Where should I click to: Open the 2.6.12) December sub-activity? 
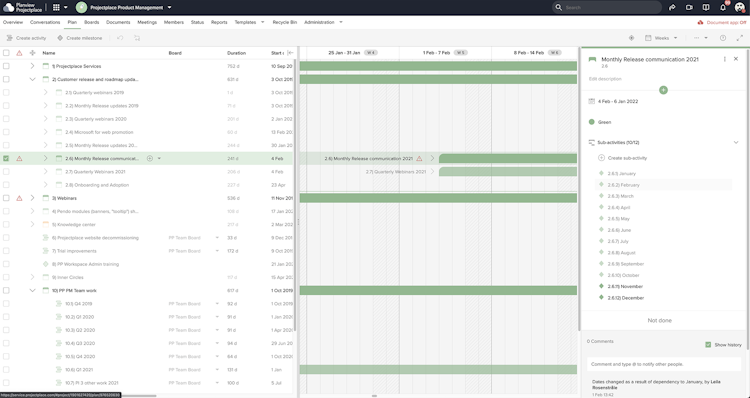(626, 298)
